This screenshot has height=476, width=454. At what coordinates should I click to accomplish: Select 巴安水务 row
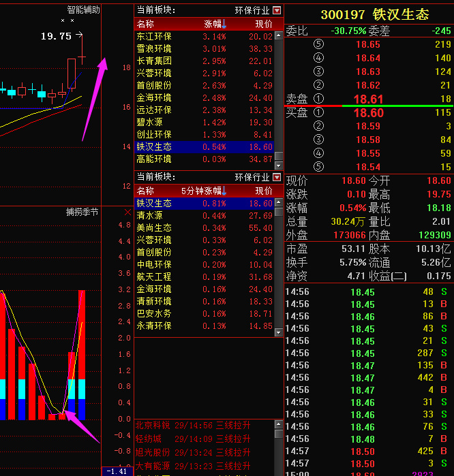point(205,314)
